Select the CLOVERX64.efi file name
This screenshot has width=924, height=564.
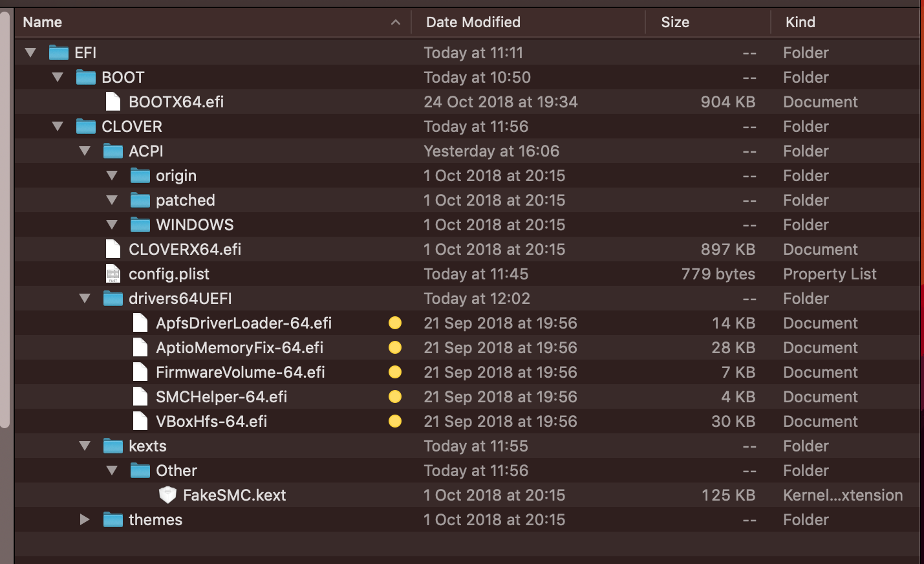coord(185,249)
